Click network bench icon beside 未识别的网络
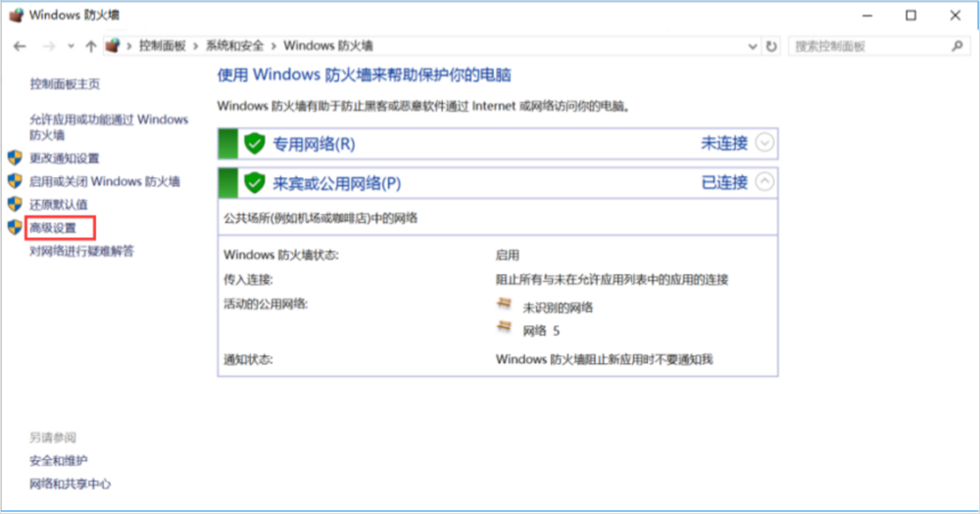 [x=504, y=304]
